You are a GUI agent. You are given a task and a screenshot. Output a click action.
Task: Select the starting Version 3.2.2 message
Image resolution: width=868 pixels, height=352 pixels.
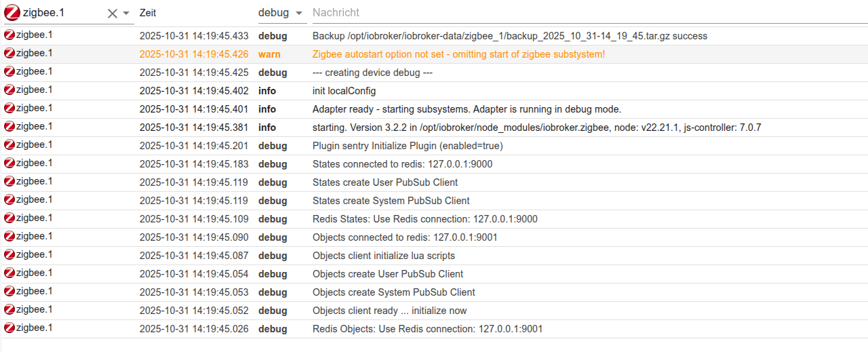click(536, 128)
